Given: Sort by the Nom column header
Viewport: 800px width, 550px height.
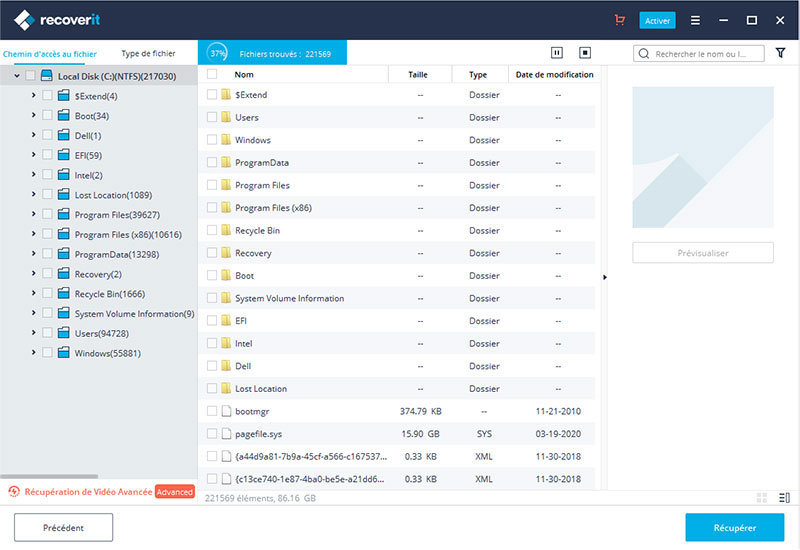Looking at the screenshot, I should coord(244,74).
